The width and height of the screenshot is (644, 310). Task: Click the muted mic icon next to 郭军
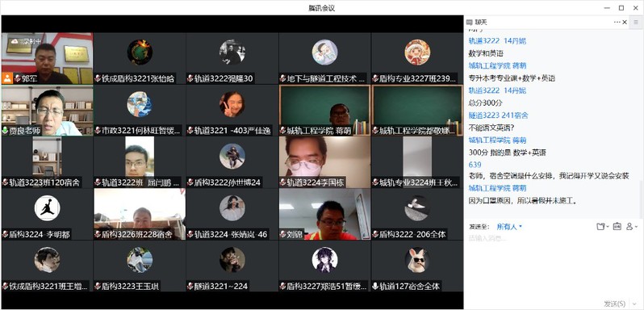[18, 78]
